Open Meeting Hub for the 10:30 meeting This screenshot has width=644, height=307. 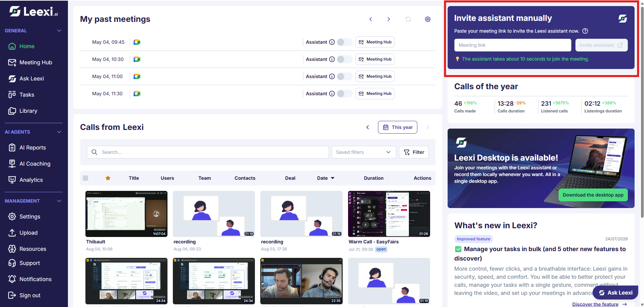(x=375, y=59)
